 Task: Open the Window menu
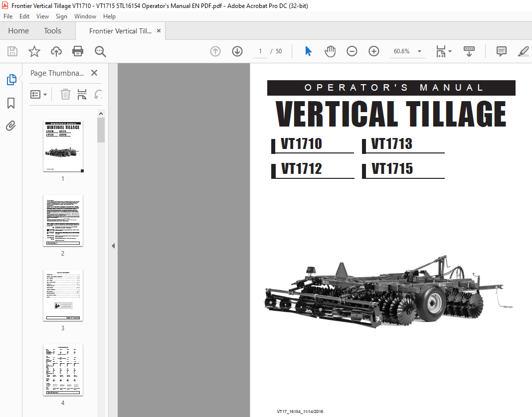[x=85, y=16]
